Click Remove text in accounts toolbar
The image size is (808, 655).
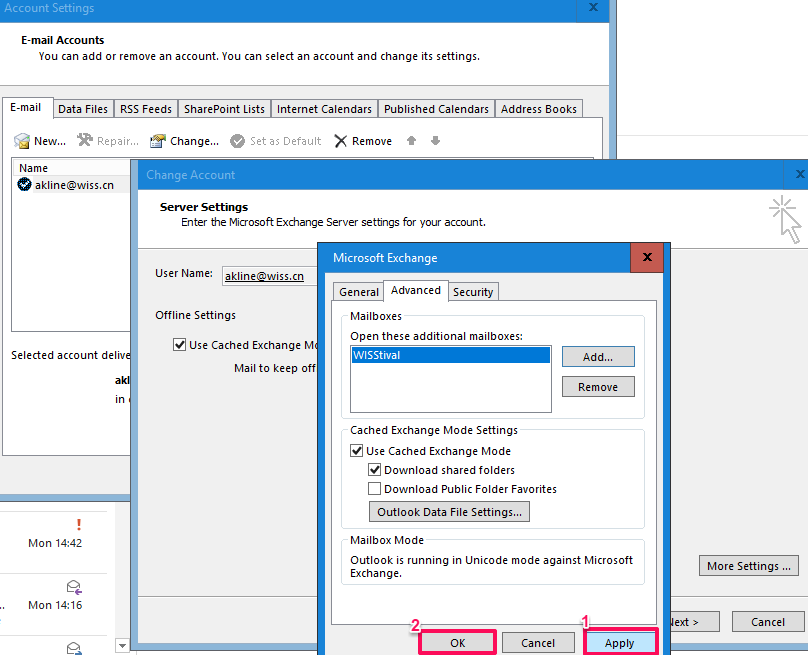pyautogui.click(x=372, y=141)
